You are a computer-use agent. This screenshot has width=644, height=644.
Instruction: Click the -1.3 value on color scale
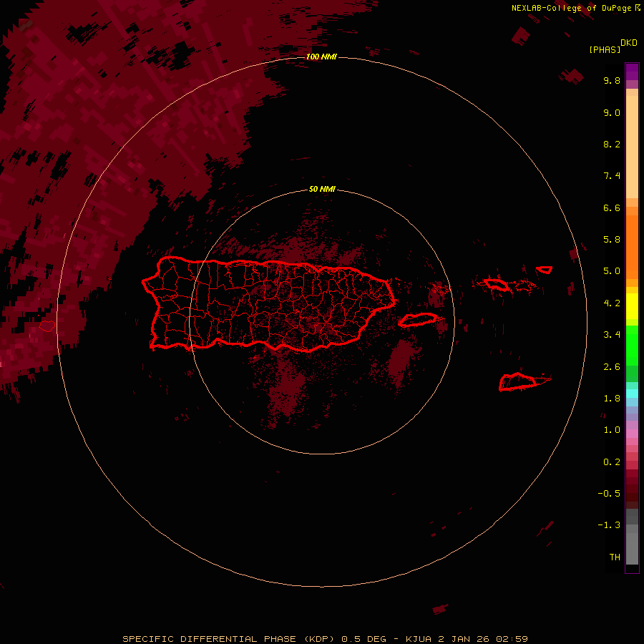coord(609,525)
